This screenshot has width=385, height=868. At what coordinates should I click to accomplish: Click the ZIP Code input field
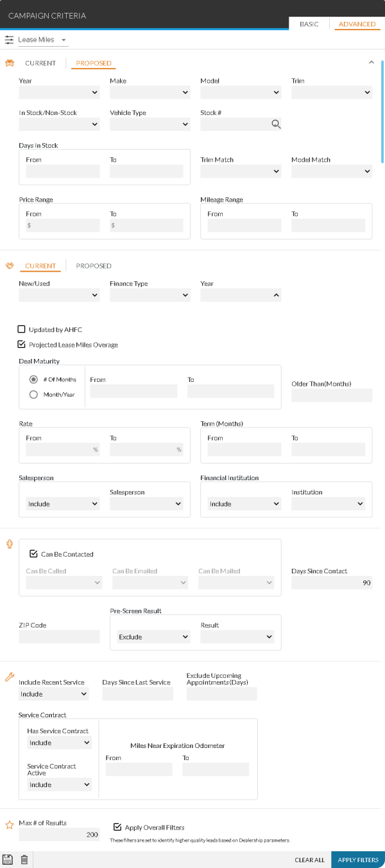pyautogui.click(x=59, y=637)
